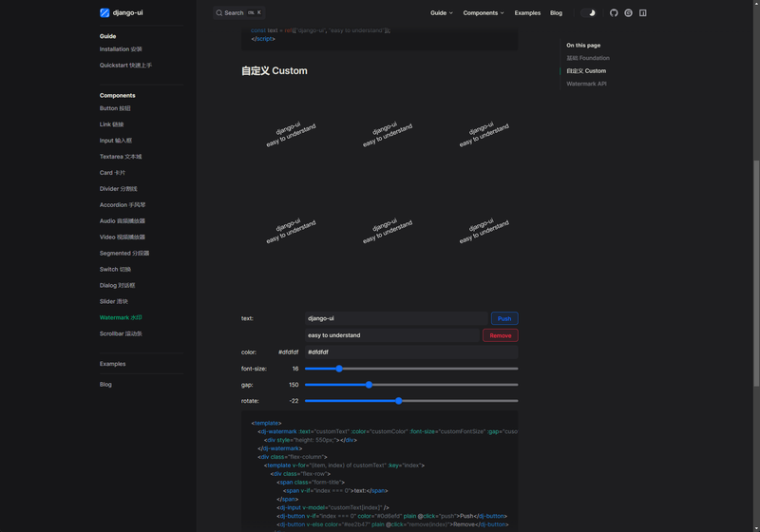
Task: Open the GitHub repository icon
Action: click(x=614, y=13)
